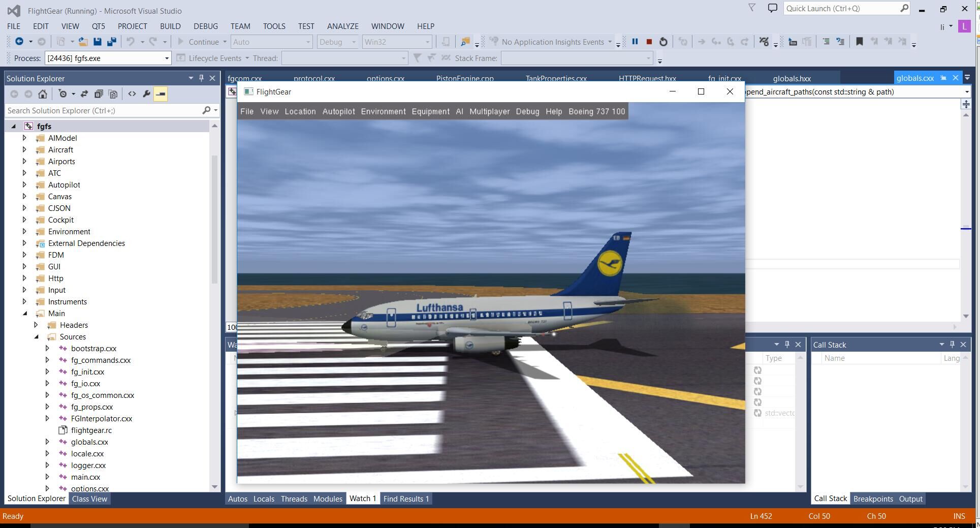
Task: Click Sync with Active Document icon
Action: pos(84,94)
